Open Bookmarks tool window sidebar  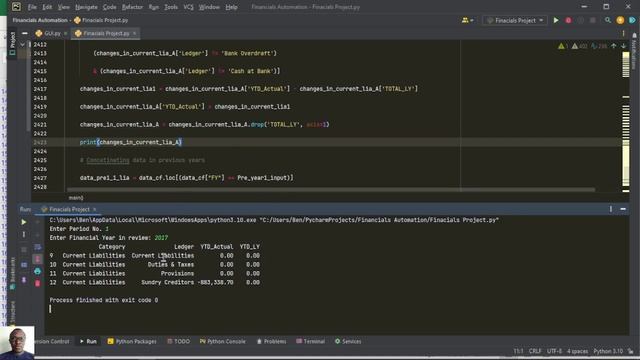12,273
